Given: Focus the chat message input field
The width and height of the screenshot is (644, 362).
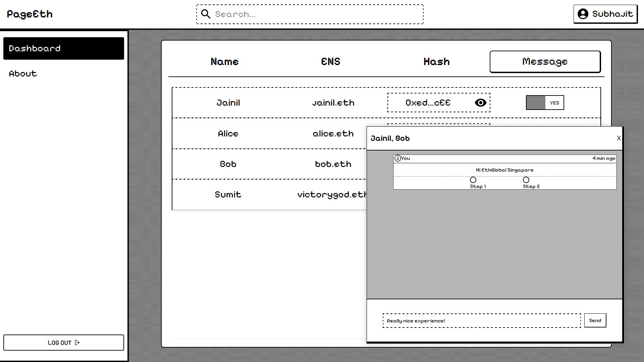Looking at the screenshot, I should point(482,321).
